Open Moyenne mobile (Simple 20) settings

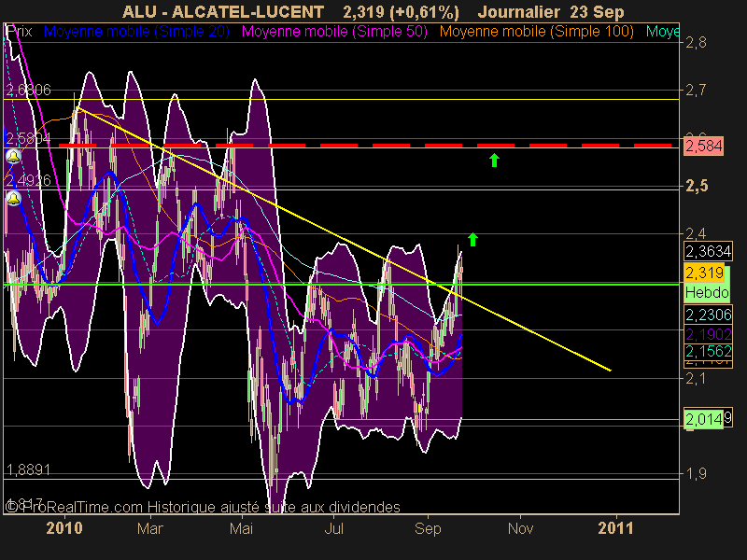(x=136, y=32)
